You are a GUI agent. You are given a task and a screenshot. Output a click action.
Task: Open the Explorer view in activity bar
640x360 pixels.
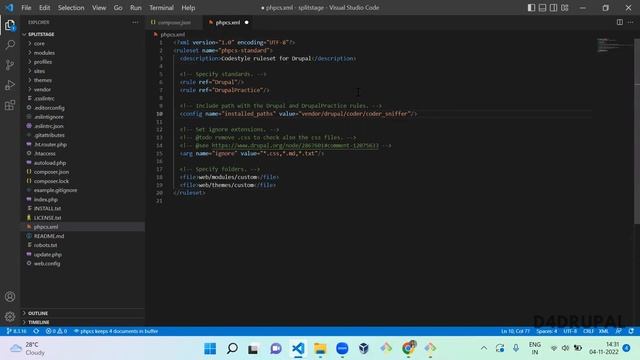click(10, 25)
